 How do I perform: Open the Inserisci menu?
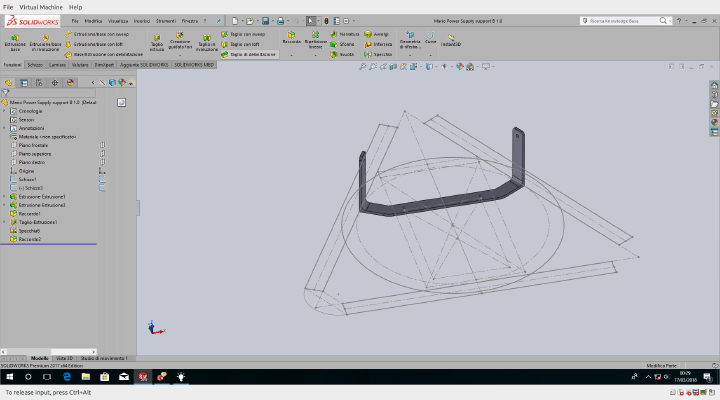[142, 21]
